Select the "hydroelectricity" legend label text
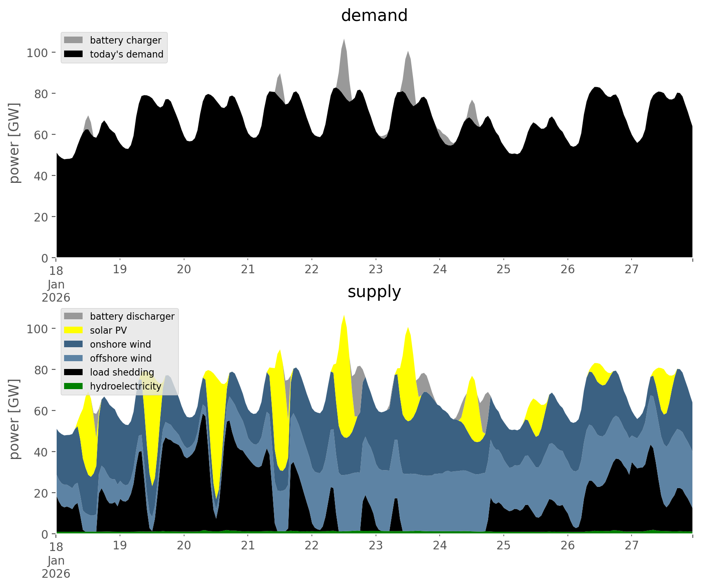701x588 pixels. pyautogui.click(x=125, y=386)
